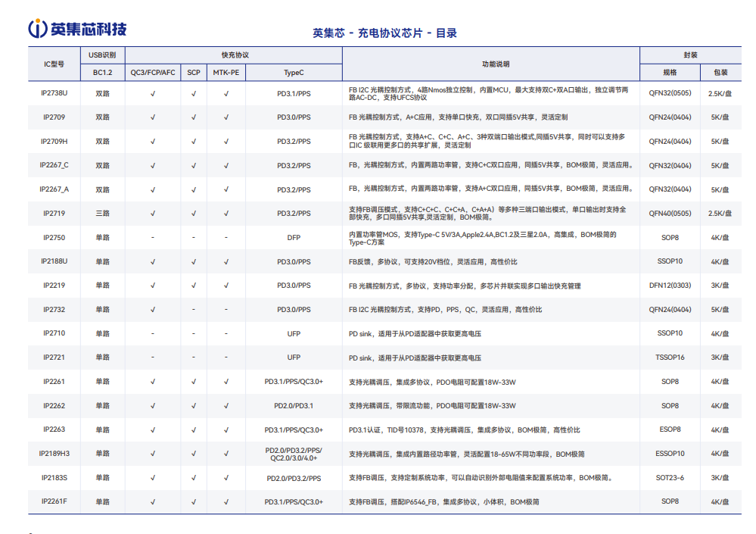This screenshot has width=756, height=534.
Task: Click the PD2.0/PD3.2/PPS/QC2.0/3.0/4.0+ cell for IP2189H3
Action: click(x=294, y=454)
